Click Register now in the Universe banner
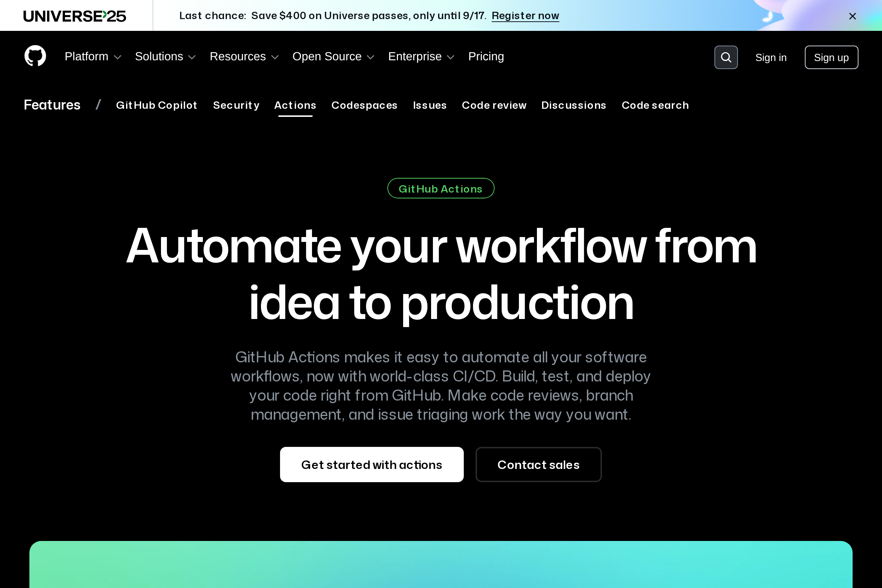This screenshot has height=588, width=882. click(525, 15)
